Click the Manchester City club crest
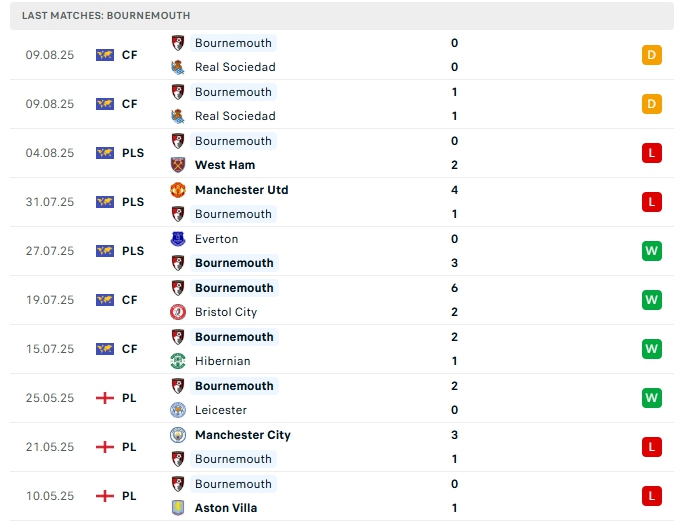Image resolution: width=685 pixels, height=522 pixels. tap(178, 435)
